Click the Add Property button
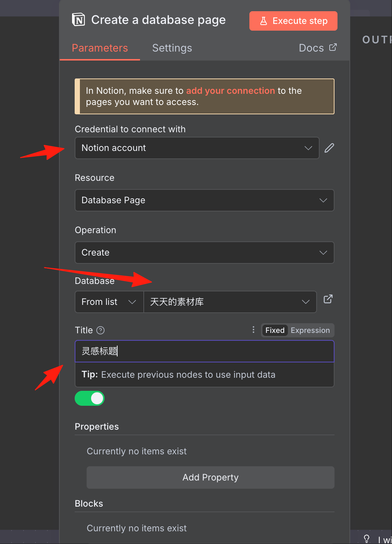 [x=211, y=477]
